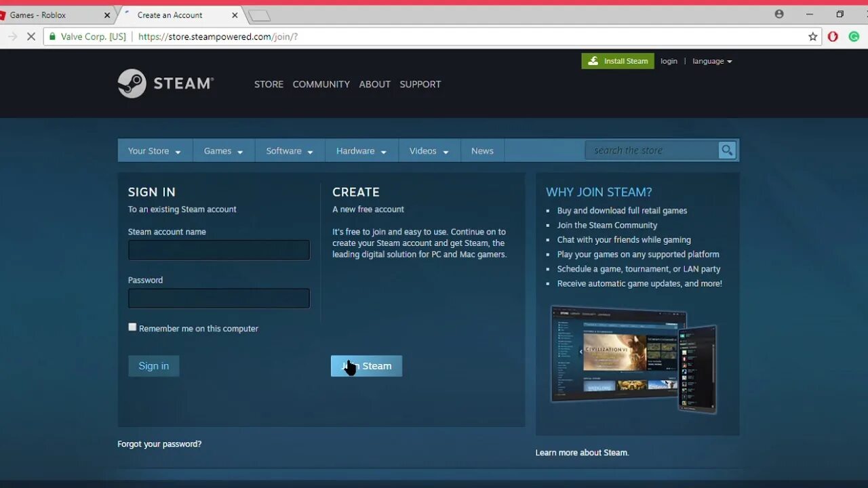Click 'A new free account' text

368,209
